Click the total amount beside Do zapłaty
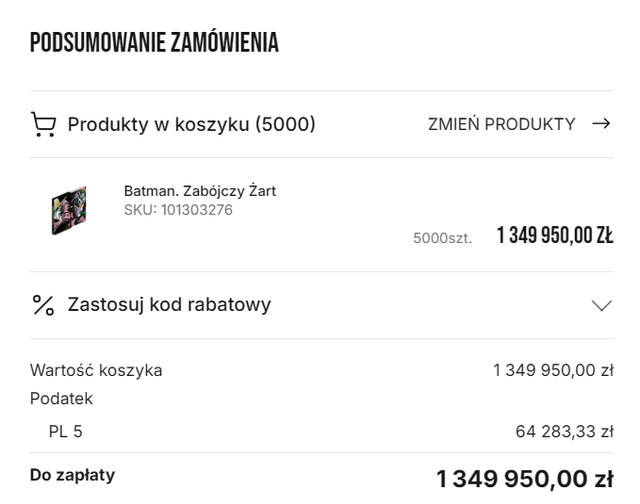 (x=524, y=478)
